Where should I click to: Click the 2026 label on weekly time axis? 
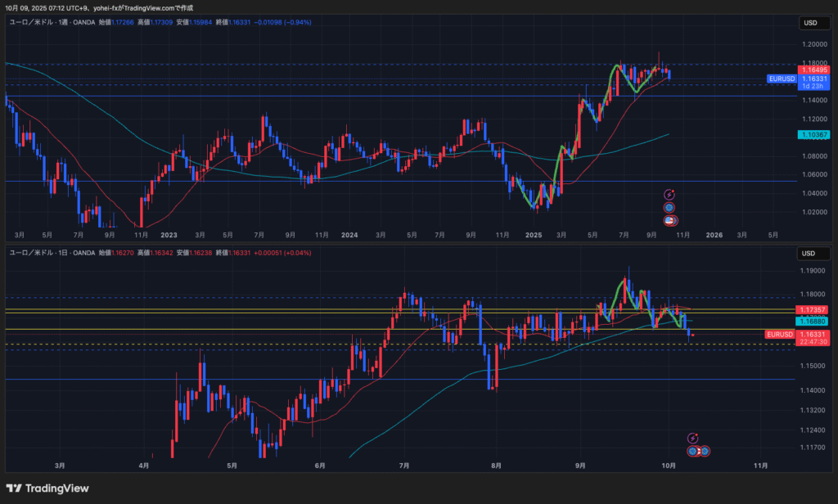pos(713,235)
